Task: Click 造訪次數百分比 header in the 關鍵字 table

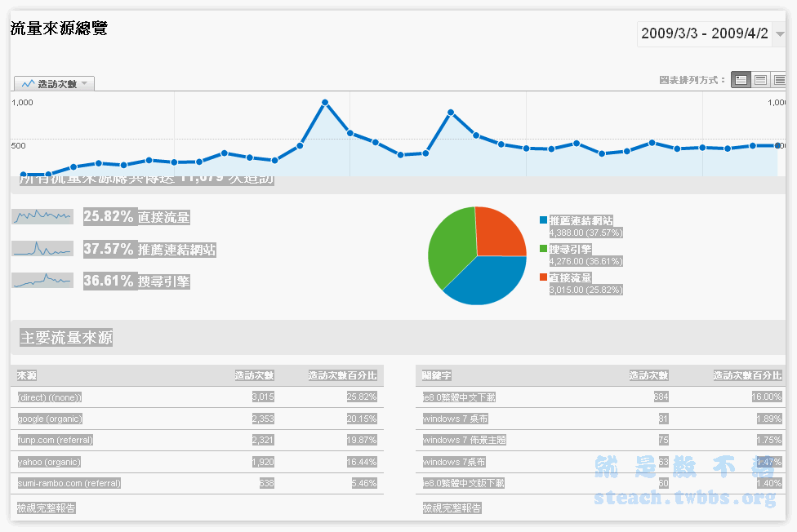Action: pyautogui.click(x=747, y=375)
